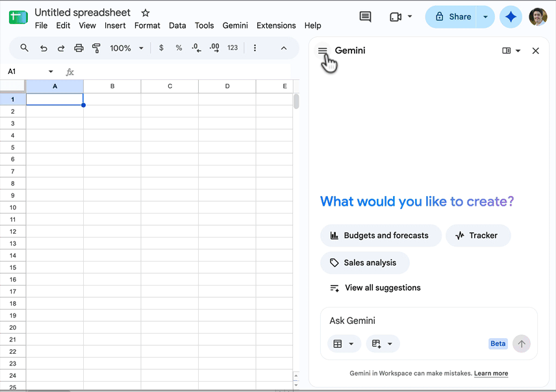The width and height of the screenshot is (556, 392).
Task: Open the Help menu
Action: [x=313, y=25]
